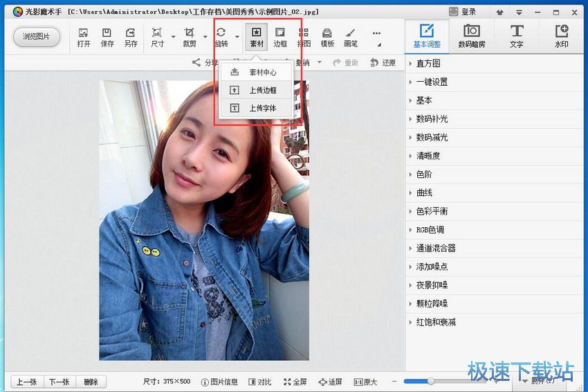The height and width of the screenshot is (392, 588).
Task: Expand the 直方图 panel section
Action: tap(494, 64)
